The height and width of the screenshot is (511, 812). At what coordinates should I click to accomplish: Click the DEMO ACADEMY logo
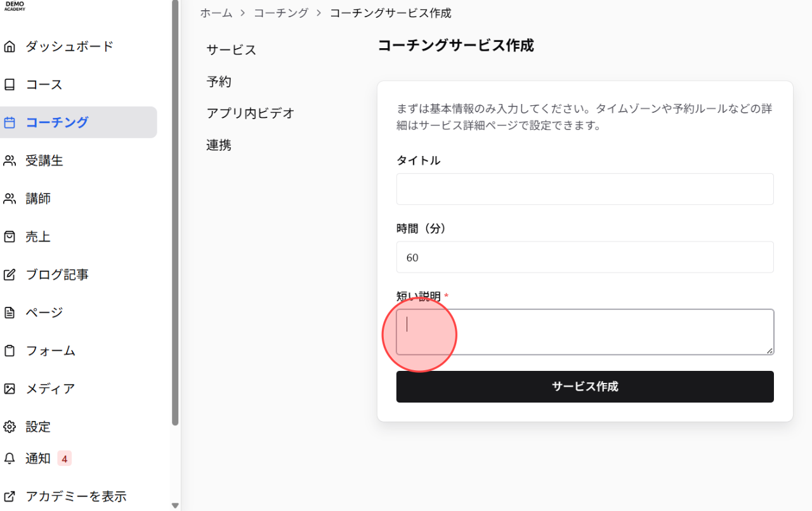click(14, 6)
